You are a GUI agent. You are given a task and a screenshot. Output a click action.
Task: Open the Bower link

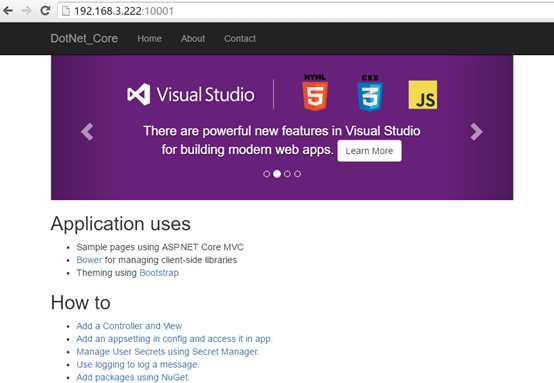(x=89, y=260)
